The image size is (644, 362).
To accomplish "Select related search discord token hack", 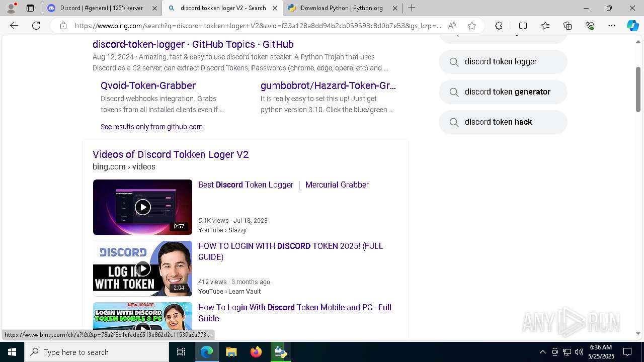I will pos(503,122).
